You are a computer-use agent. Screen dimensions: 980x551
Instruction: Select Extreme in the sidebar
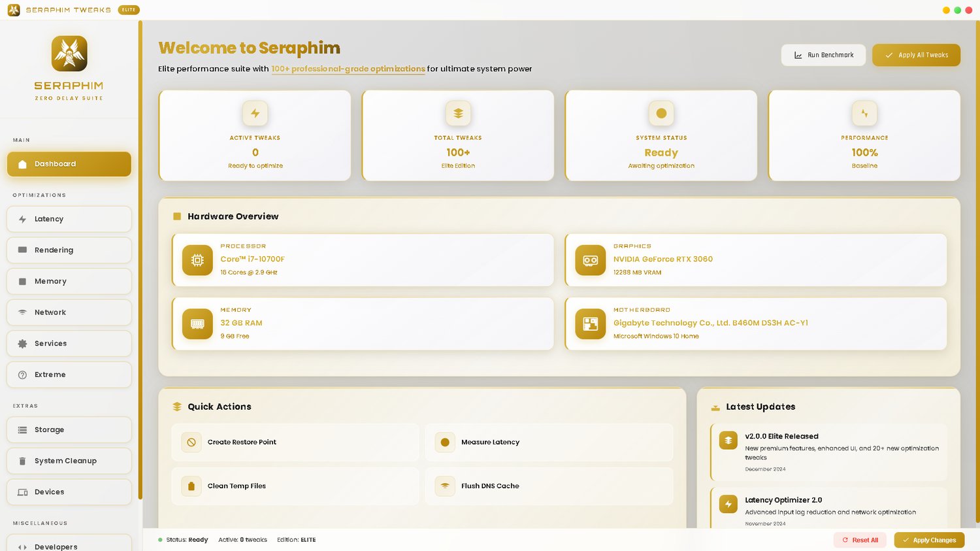[x=69, y=375]
